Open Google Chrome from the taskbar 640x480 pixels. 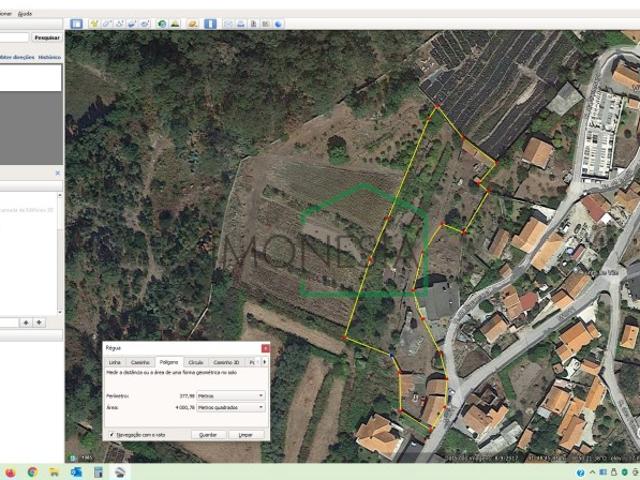(x=32, y=472)
